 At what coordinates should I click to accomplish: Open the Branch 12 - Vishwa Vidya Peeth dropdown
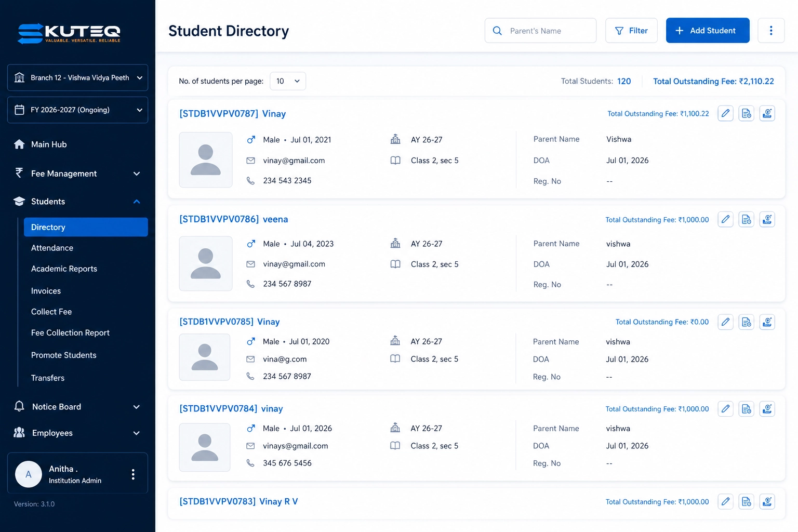[77, 77]
